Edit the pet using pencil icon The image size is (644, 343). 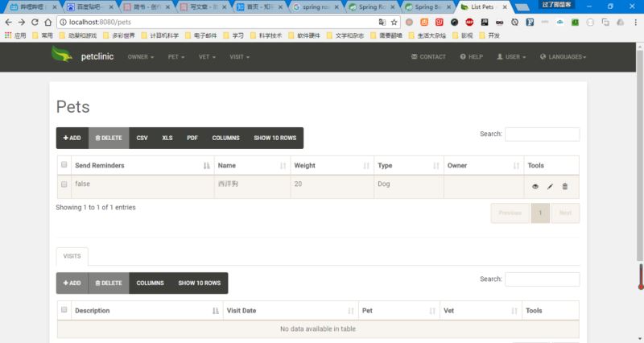coord(550,187)
